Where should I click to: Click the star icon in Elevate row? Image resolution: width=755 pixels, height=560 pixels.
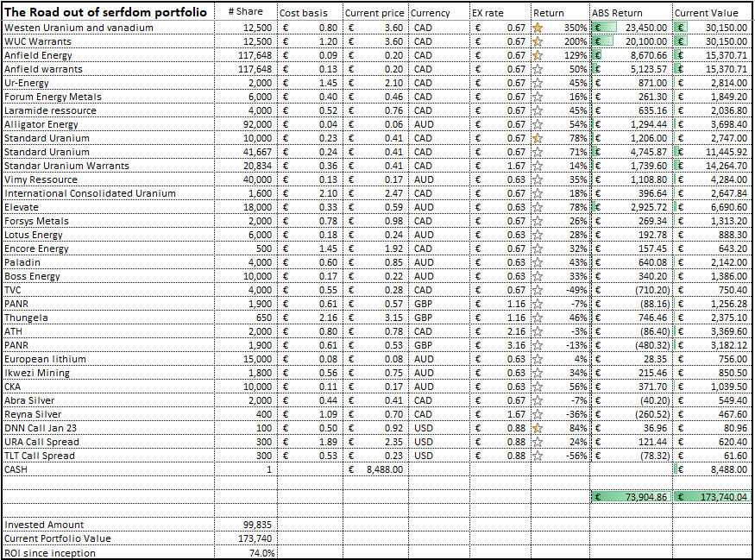pos(538,208)
